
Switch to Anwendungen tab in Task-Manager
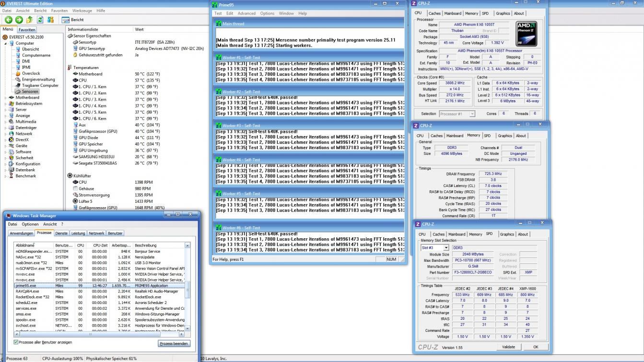22,234
